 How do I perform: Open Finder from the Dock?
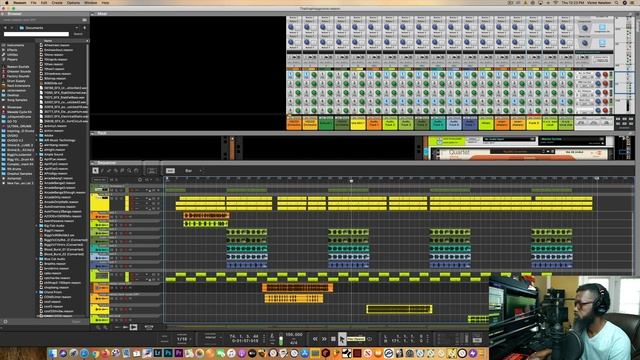point(52,353)
